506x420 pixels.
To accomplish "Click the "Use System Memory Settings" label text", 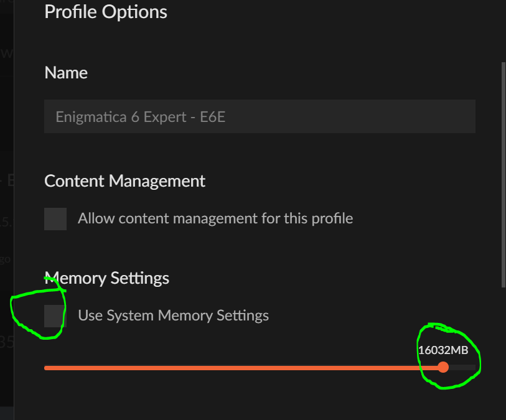I will coord(174,315).
